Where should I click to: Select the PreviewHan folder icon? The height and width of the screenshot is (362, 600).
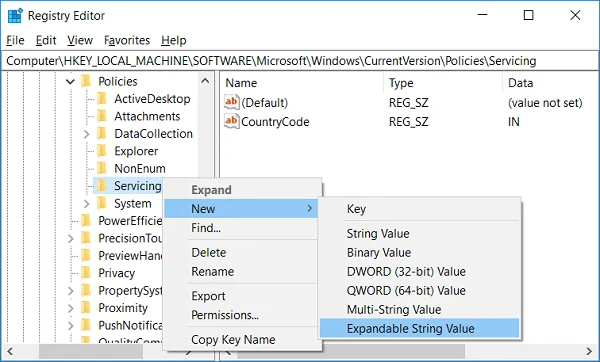(x=86, y=255)
